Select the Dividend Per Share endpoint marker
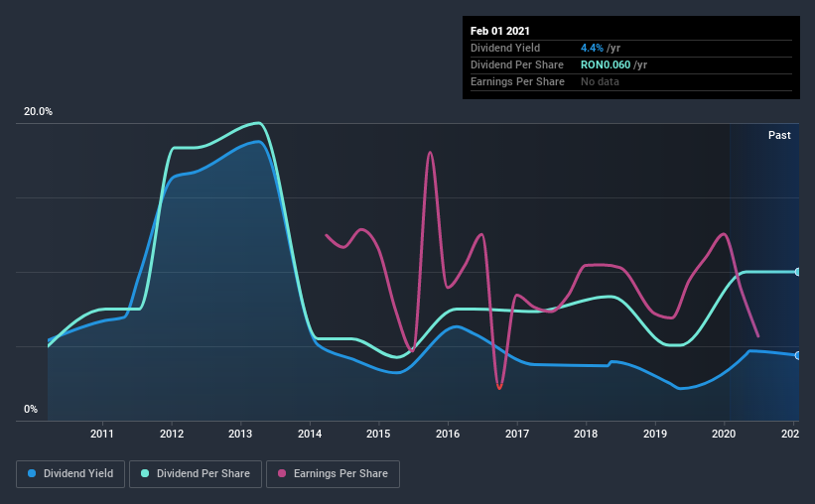The height and width of the screenshot is (504, 815). (x=797, y=272)
